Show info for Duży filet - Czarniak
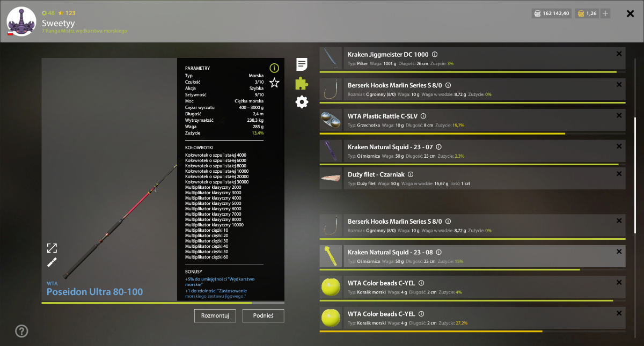The image size is (644, 346). [x=411, y=174]
